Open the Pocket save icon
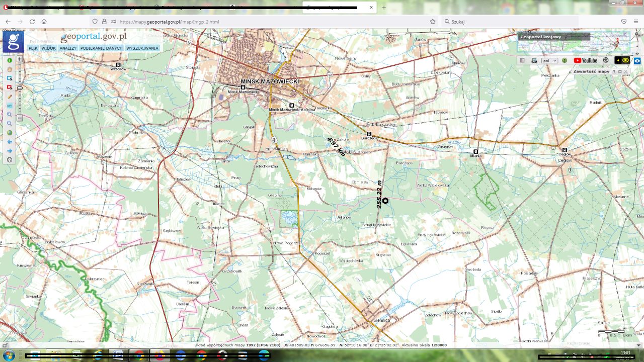The image size is (644, 362). [x=624, y=22]
